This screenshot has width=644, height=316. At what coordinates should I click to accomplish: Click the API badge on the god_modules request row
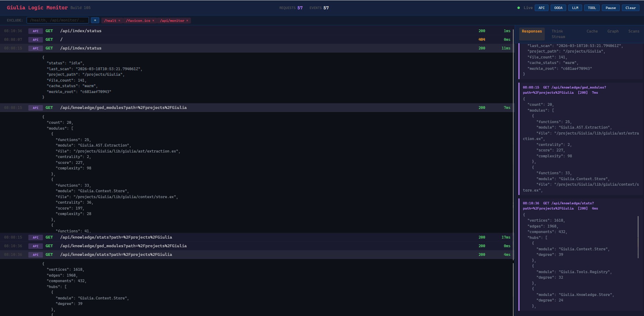(36, 108)
